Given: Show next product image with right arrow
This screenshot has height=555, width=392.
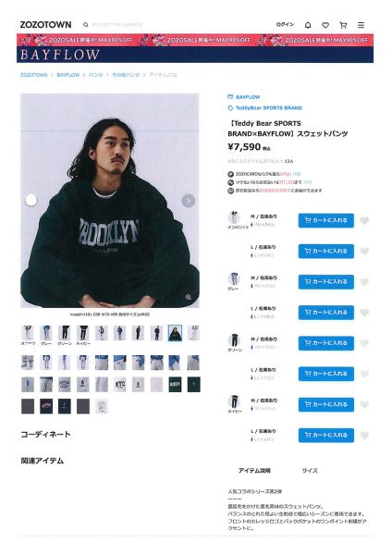Looking at the screenshot, I should tap(189, 201).
